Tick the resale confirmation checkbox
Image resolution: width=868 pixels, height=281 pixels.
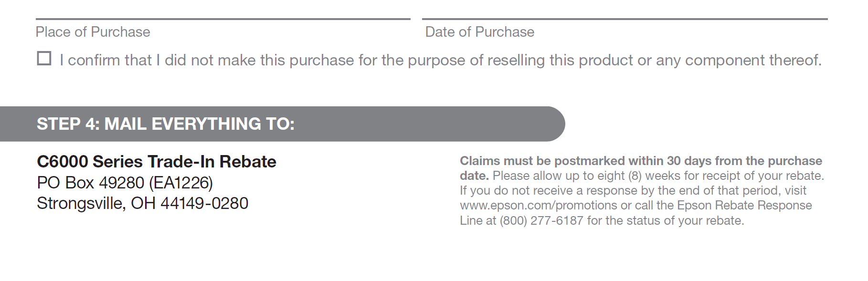[44, 59]
